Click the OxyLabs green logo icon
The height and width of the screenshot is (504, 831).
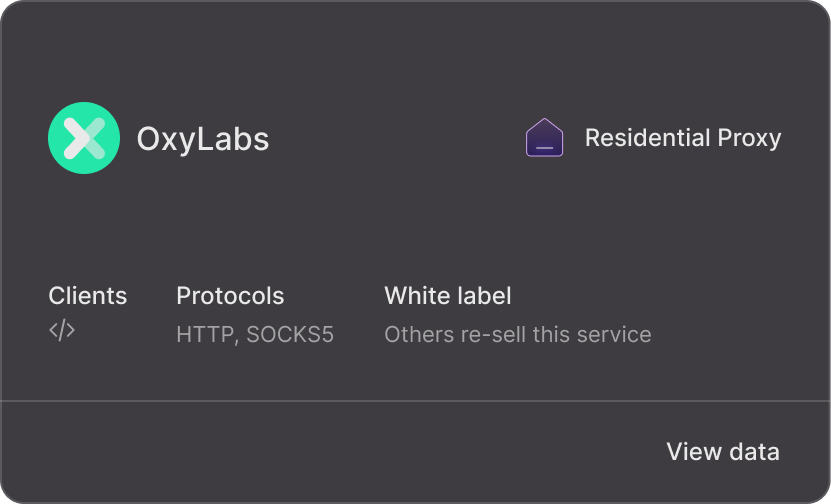[x=84, y=138]
